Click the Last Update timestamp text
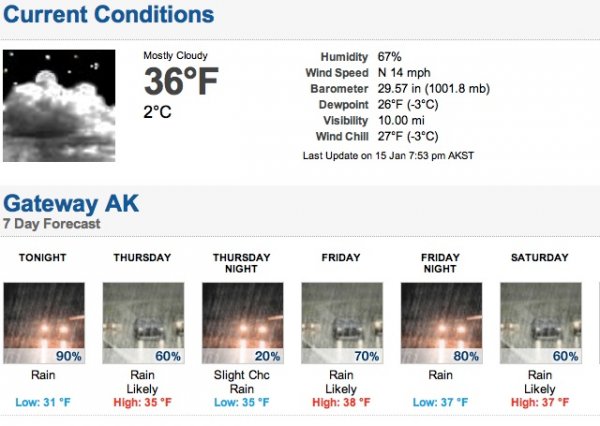 (x=388, y=156)
